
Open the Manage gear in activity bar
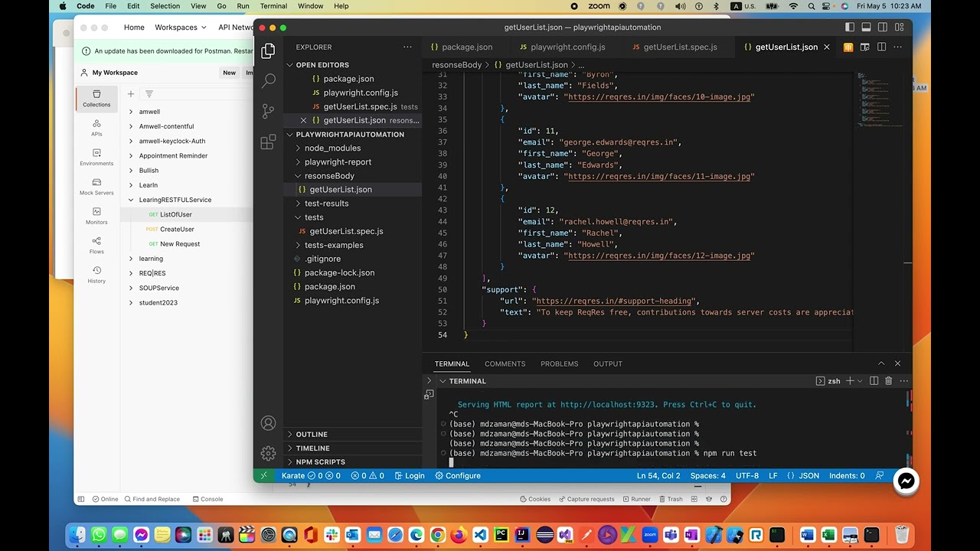268,453
